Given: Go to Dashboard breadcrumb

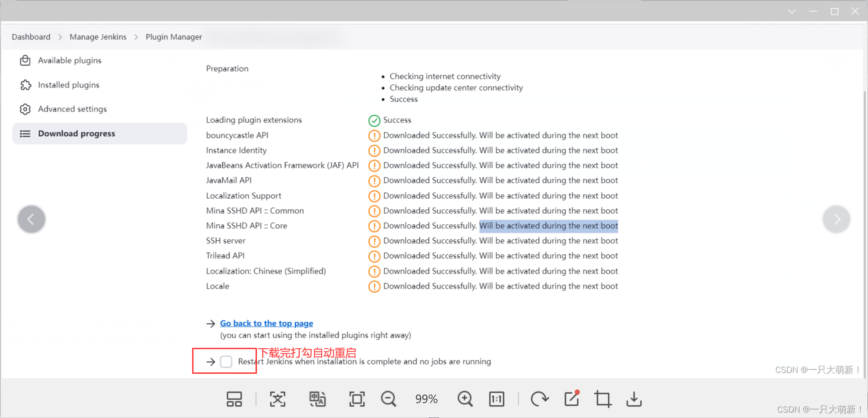Looking at the screenshot, I should [31, 37].
